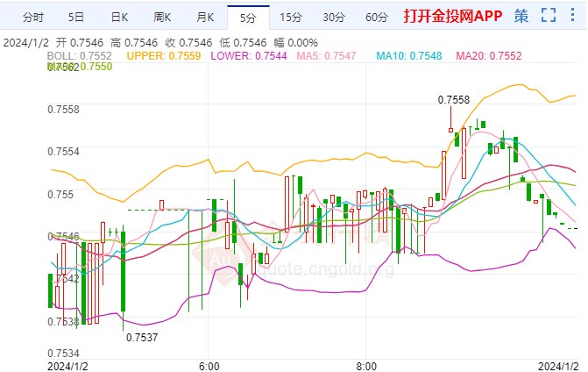The image size is (588, 372).
Task: Click the 0.755 price axis label
Action: click(x=60, y=195)
